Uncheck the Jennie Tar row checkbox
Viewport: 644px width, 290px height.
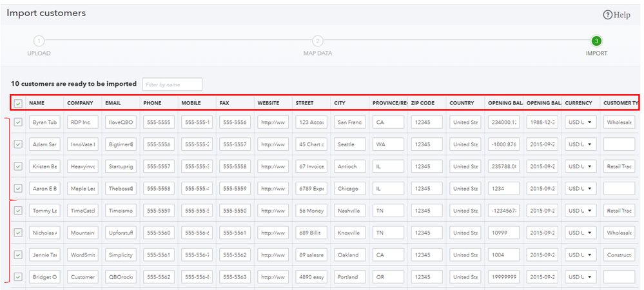18,255
